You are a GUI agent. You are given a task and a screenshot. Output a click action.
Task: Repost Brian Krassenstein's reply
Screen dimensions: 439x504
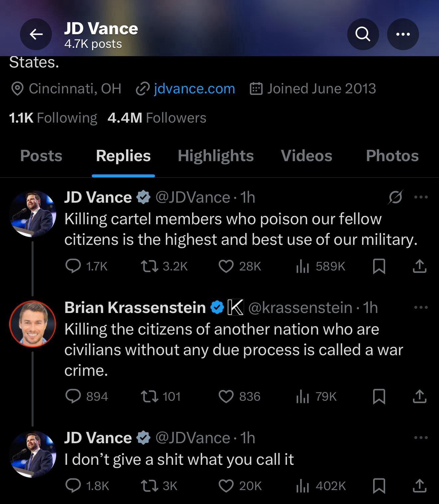click(x=150, y=396)
